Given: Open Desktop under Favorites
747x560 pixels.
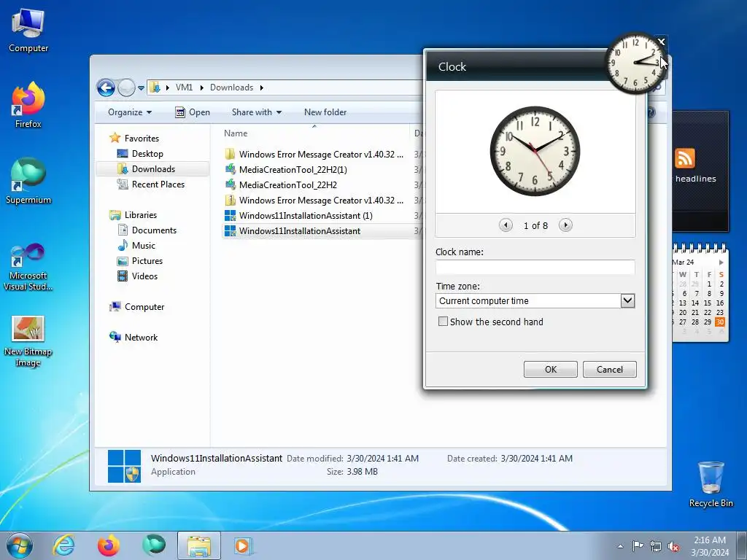Looking at the screenshot, I should (x=147, y=153).
